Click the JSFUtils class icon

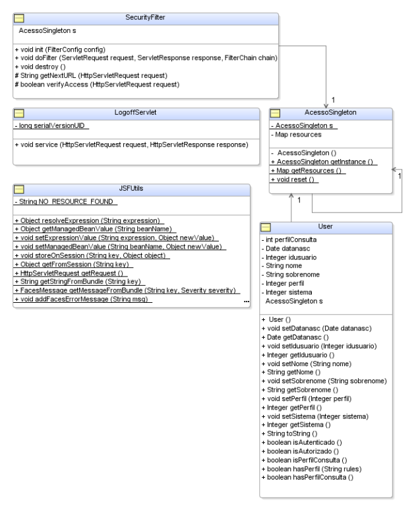tap(20, 189)
